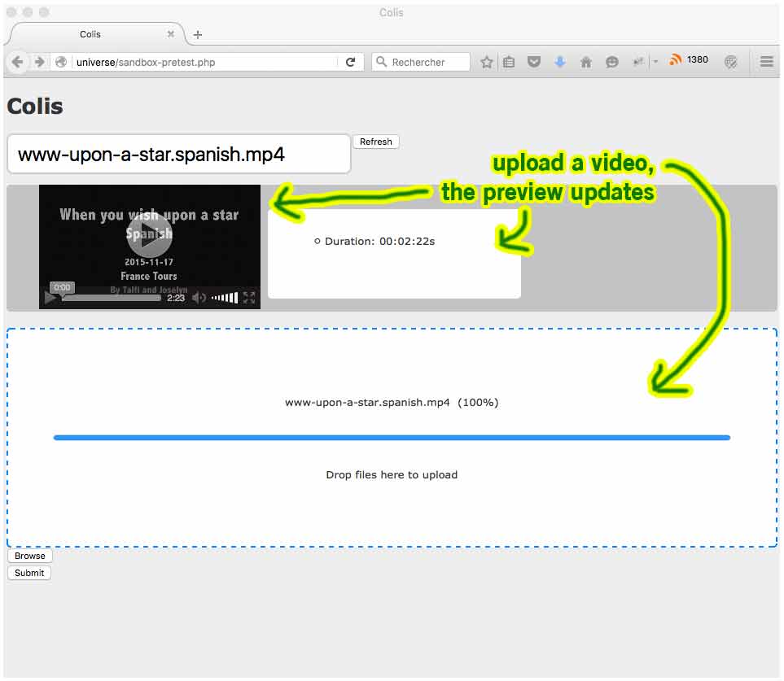The height and width of the screenshot is (681, 784).
Task: Bookmark this page with the star icon
Action: 487,60
